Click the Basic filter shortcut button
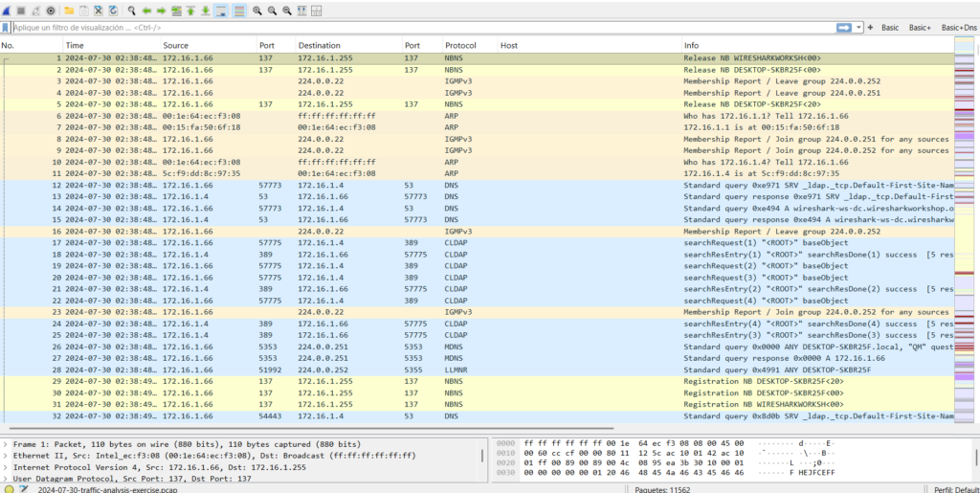The image size is (980, 493). pos(890,28)
